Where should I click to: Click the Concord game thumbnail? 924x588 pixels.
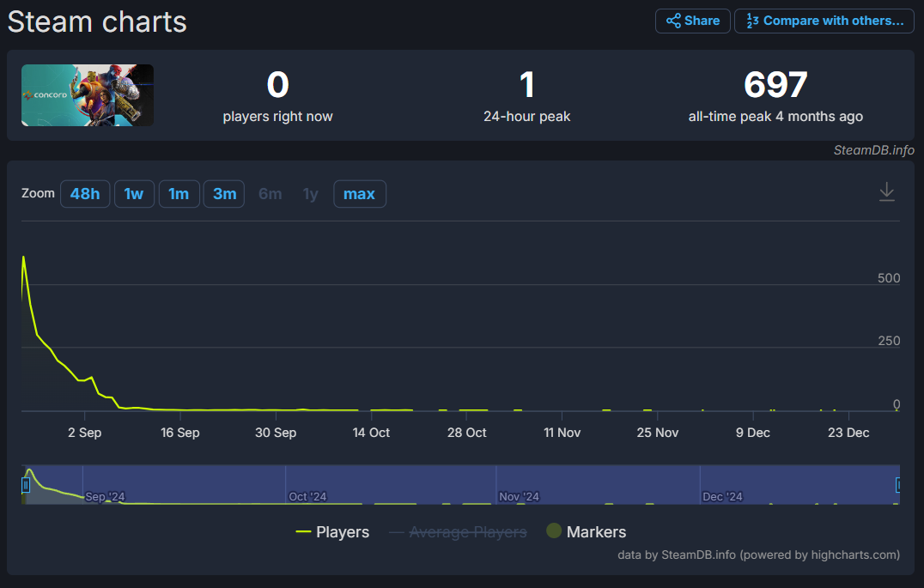pos(88,95)
